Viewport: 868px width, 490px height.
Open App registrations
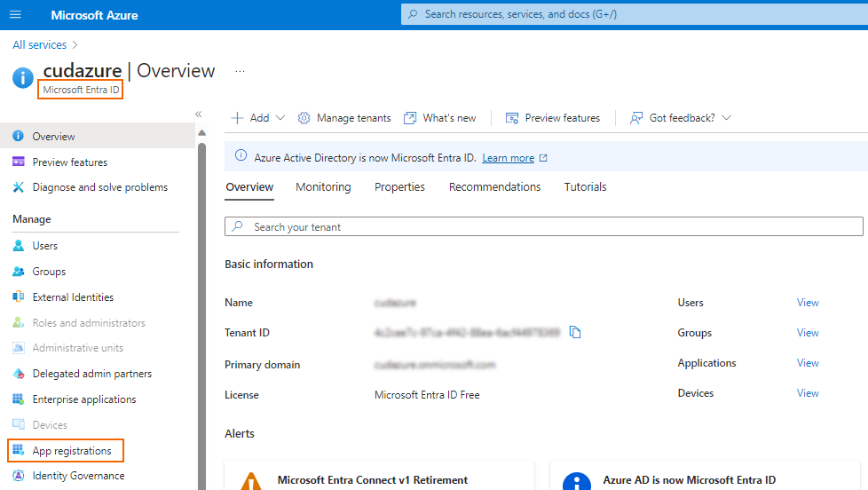pyautogui.click(x=71, y=451)
